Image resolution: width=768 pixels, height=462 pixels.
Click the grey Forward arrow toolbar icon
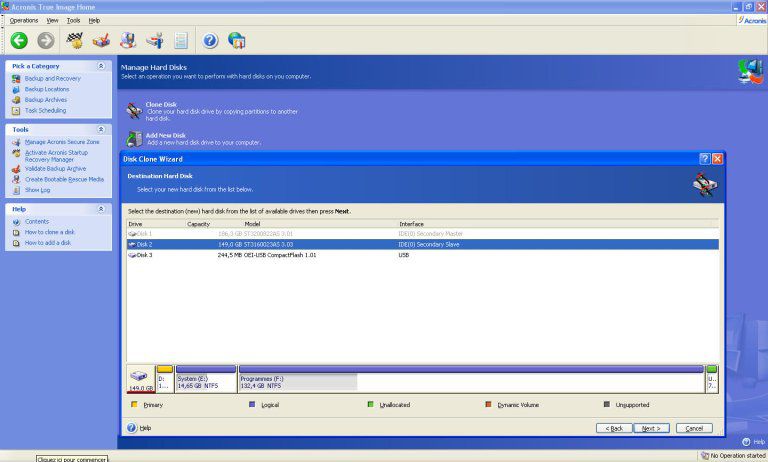pyautogui.click(x=46, y=41)
